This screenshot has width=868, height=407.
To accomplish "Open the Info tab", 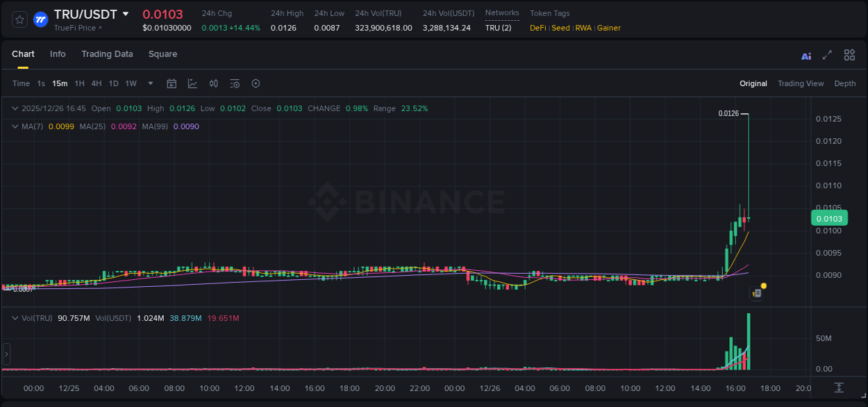I will [x=58, y=54].
